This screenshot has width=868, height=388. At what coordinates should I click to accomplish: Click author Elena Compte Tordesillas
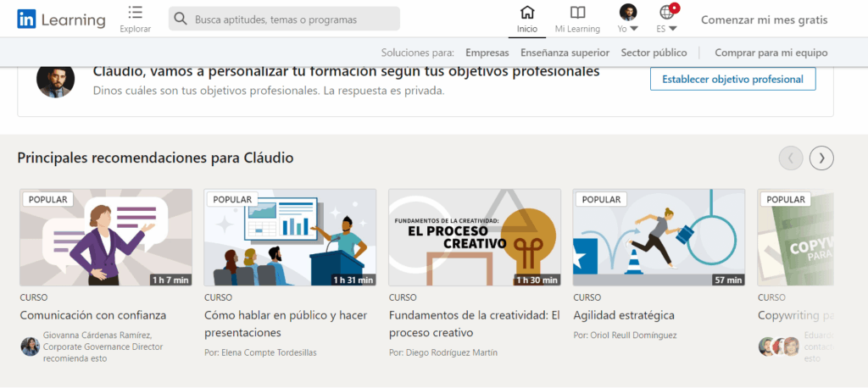261,352
